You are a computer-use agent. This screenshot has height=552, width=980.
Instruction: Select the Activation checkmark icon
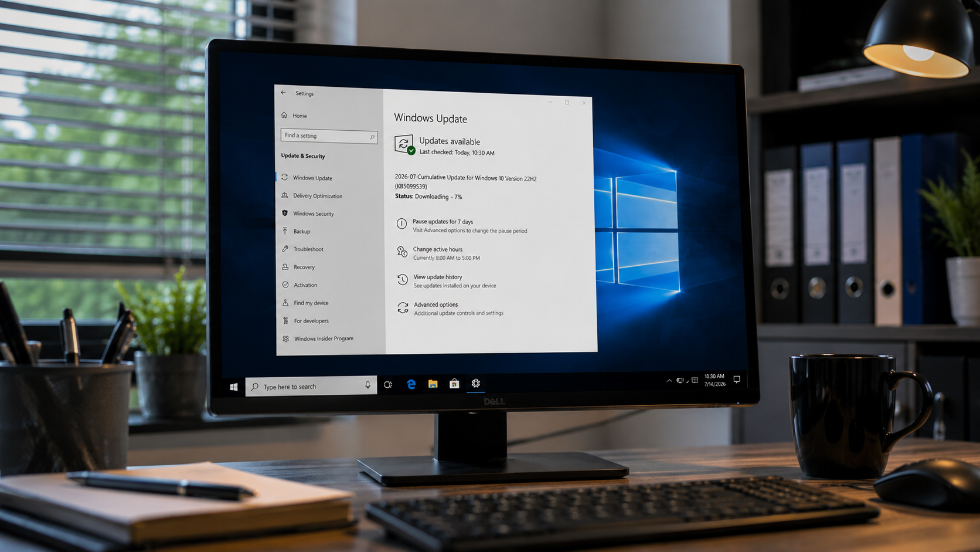(285, 285)
